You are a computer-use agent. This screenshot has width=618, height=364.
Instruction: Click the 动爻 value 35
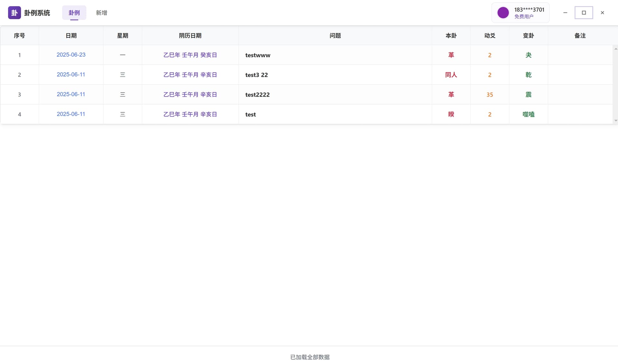489,95
